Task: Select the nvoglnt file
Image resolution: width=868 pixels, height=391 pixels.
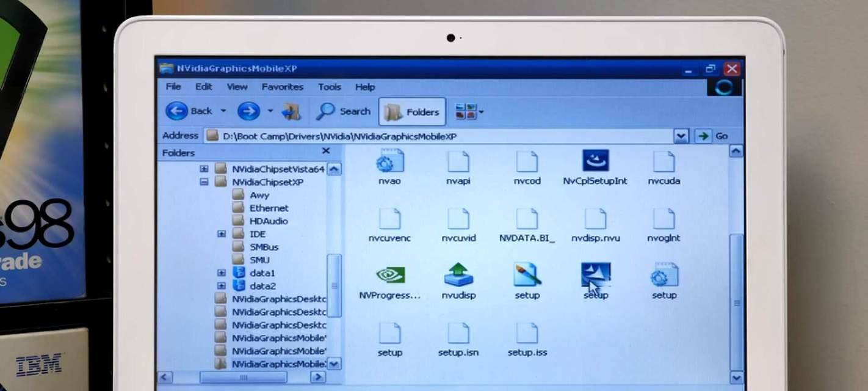Action: point(664,225)
